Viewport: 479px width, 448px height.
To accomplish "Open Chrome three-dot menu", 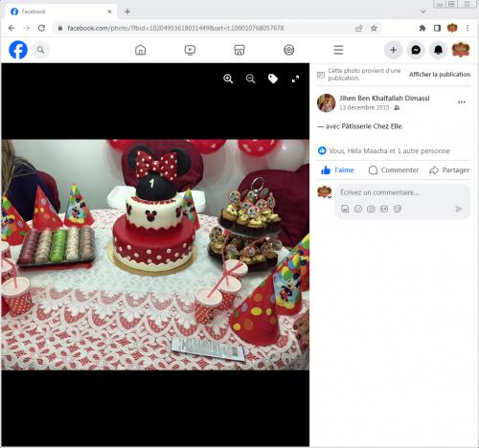I will coord(468,28).
